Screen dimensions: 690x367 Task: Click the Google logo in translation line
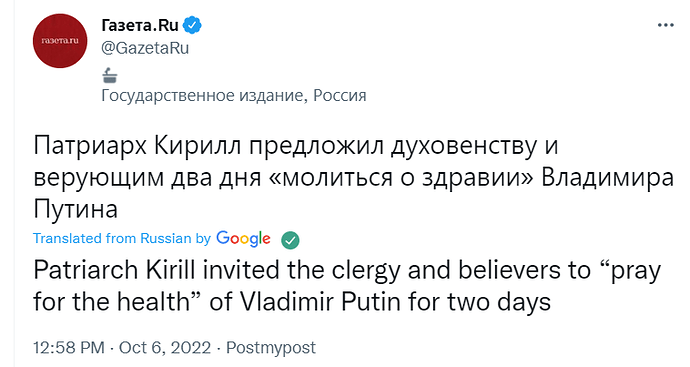click(243, 239)
